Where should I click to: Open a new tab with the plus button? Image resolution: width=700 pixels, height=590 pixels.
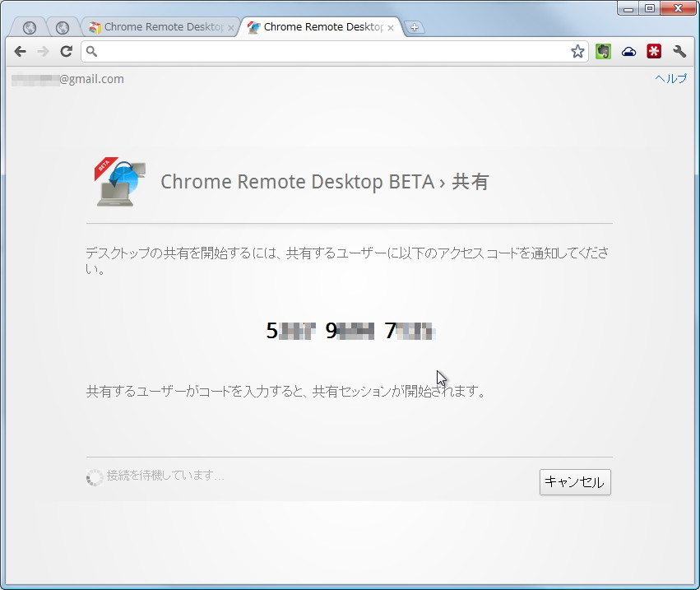[x=415, y=26]
